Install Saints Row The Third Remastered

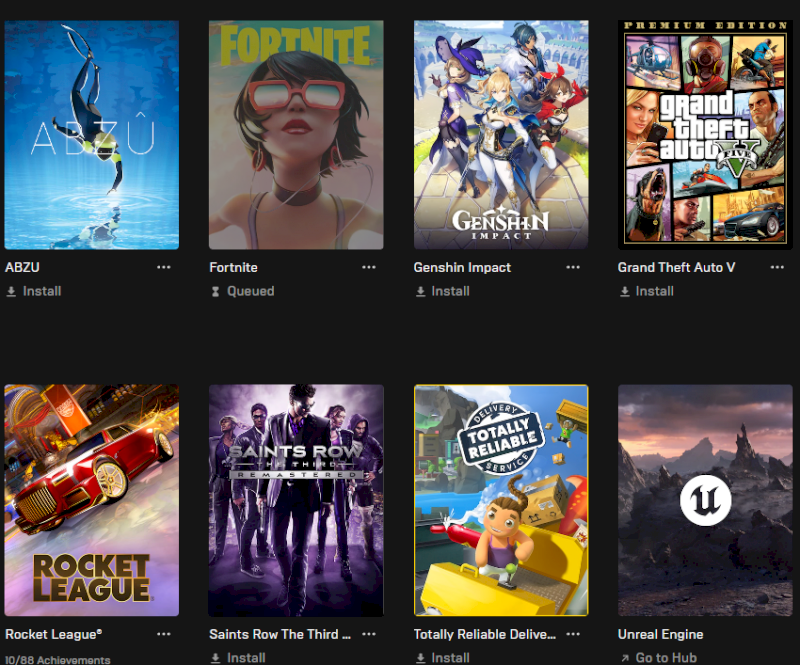(246, 657)
